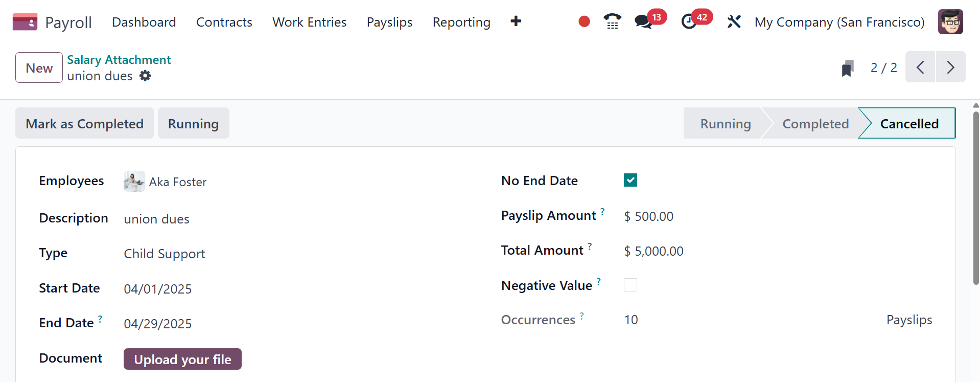This screenshot has width=980, height=382.
Task: Click the bookmark icon near pager
Action: click(x=848, y=68)
